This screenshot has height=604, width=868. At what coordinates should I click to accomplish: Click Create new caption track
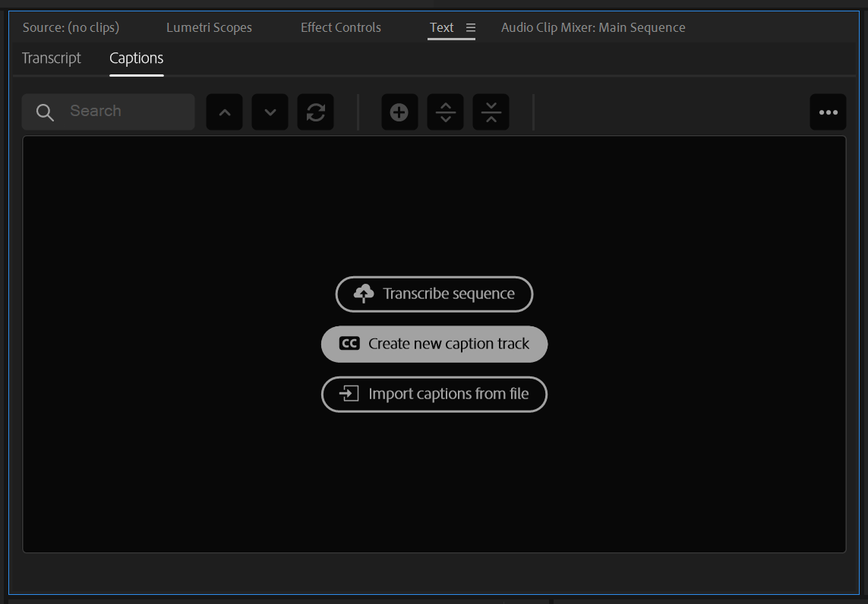(434, 344)
